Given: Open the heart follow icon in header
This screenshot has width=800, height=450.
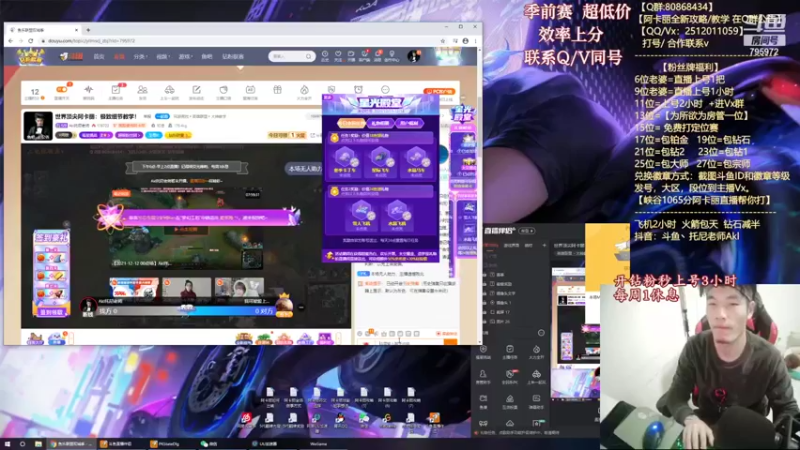Looking at the screenshot, I should (x=338, y=56).
